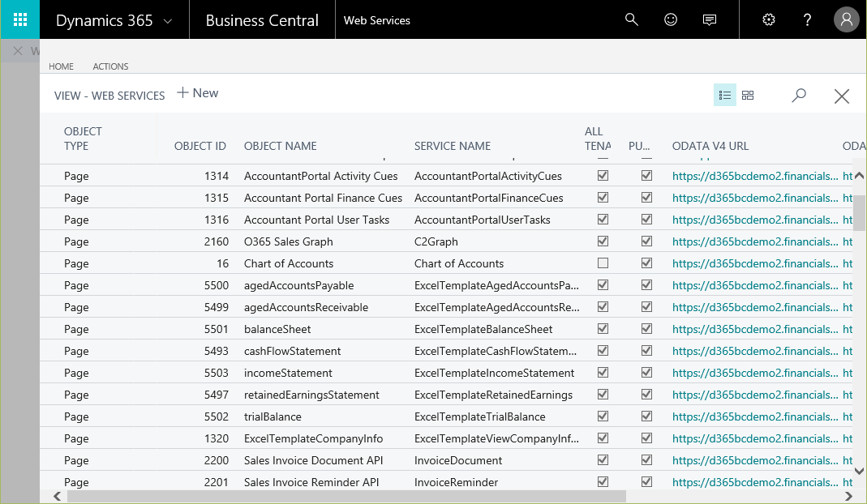Select the Sales Invoice Reminder API cell

[311, 482]
